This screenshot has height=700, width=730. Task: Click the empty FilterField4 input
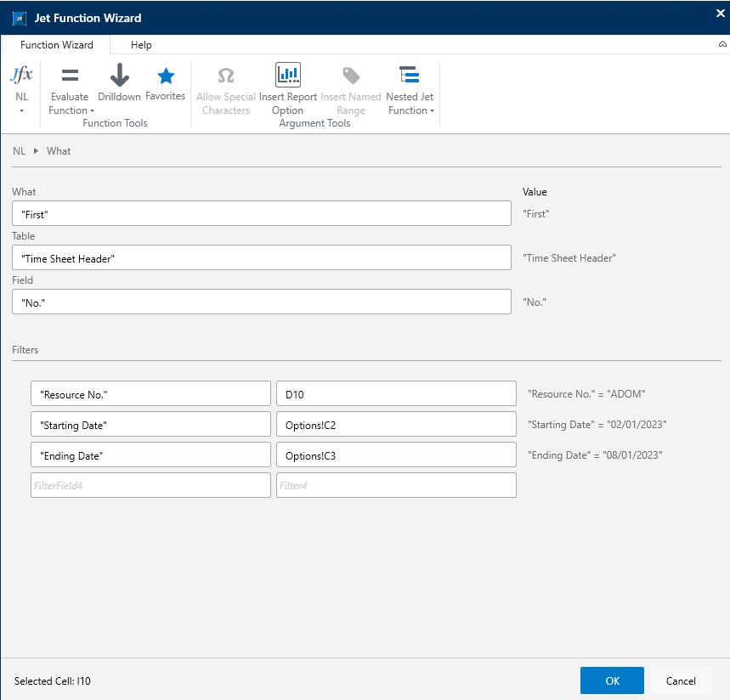pyautogui.click(x=150, y=485)
